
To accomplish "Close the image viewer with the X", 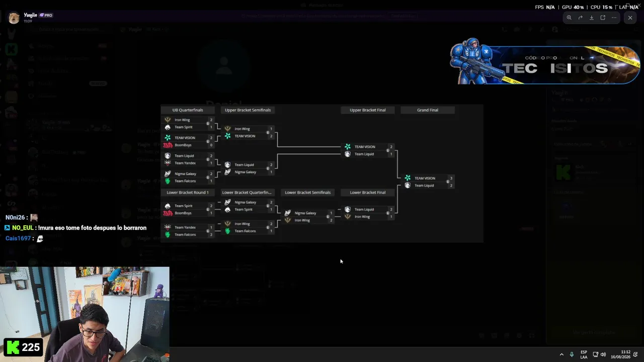I will pyautogui.click(x=630, y=18).
